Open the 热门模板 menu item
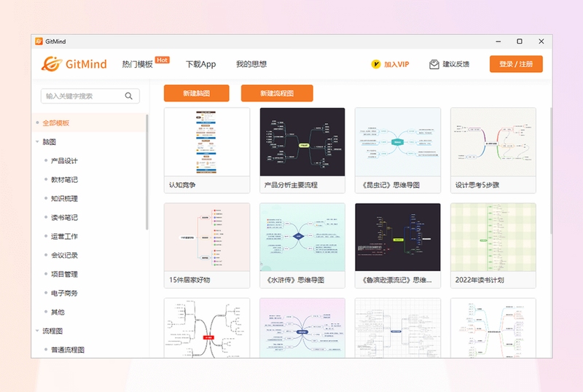 click(137, 64)
